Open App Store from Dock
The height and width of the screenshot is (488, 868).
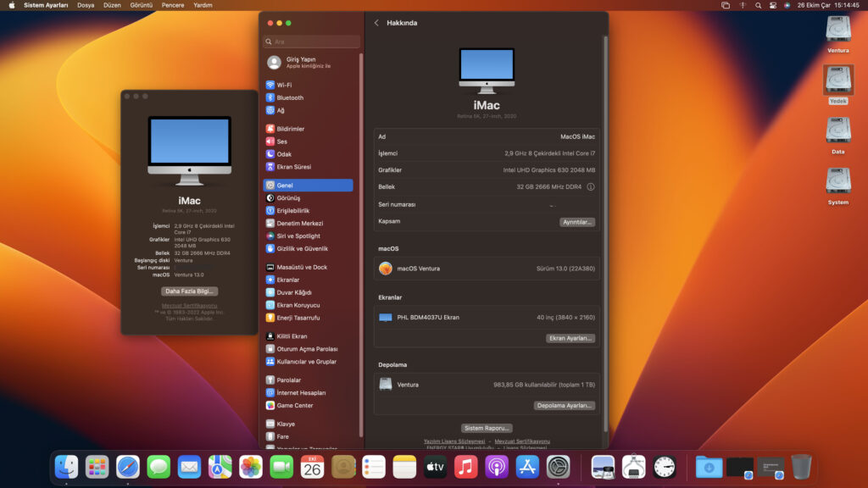pyautogui.click(x=527, y=467)
